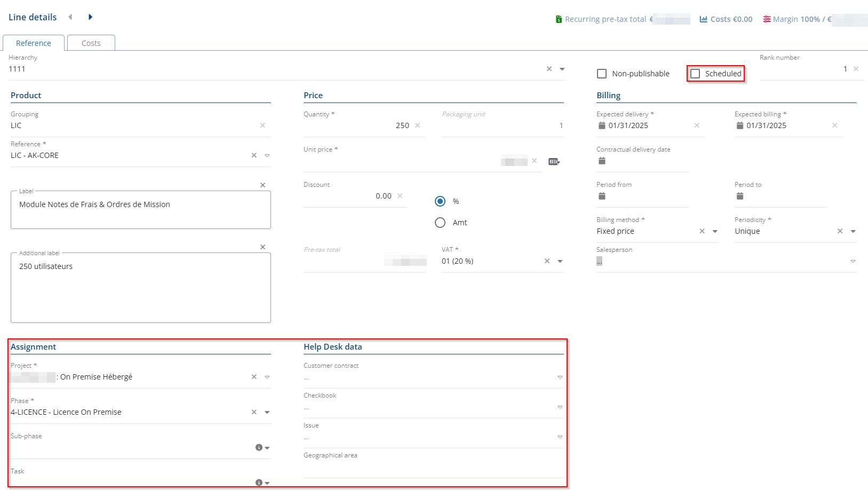This screenshot has height=490, width=868.
Task: Expand the Periodicity dropdown list
Action: (853, 231)
